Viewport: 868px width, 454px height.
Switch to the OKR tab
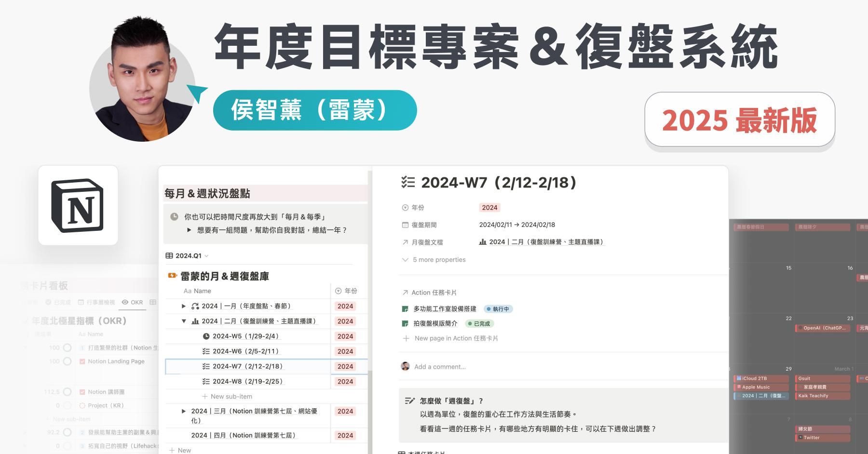(x=133, y=302)
